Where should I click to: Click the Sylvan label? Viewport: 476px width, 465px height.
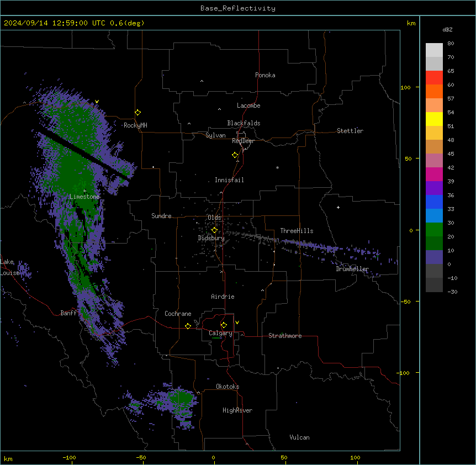click(215, 135)
